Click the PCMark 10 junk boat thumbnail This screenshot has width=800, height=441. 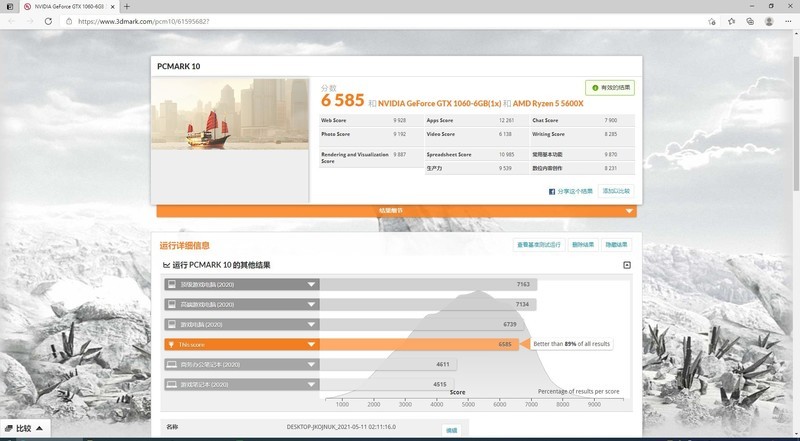pyautogui.click(x=230, y=113)
